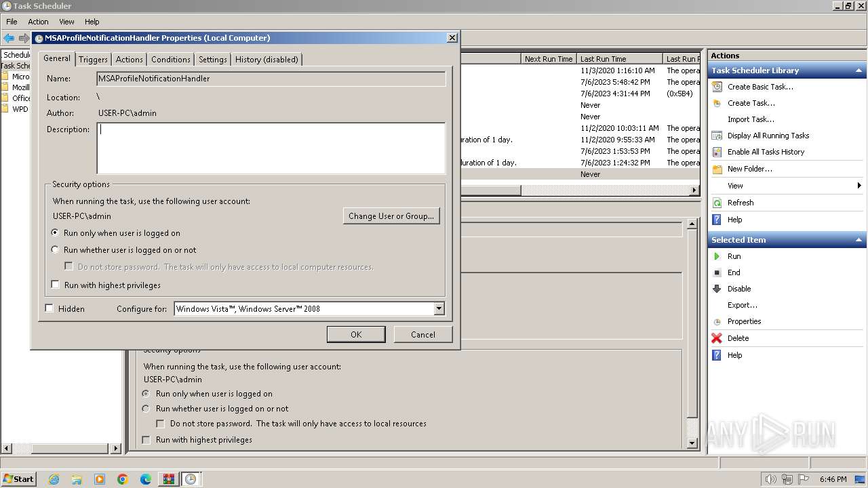The image size is (868, 488).
Task: Select Run whether logged on or not in background pane
Action: (x=146, y=409)
